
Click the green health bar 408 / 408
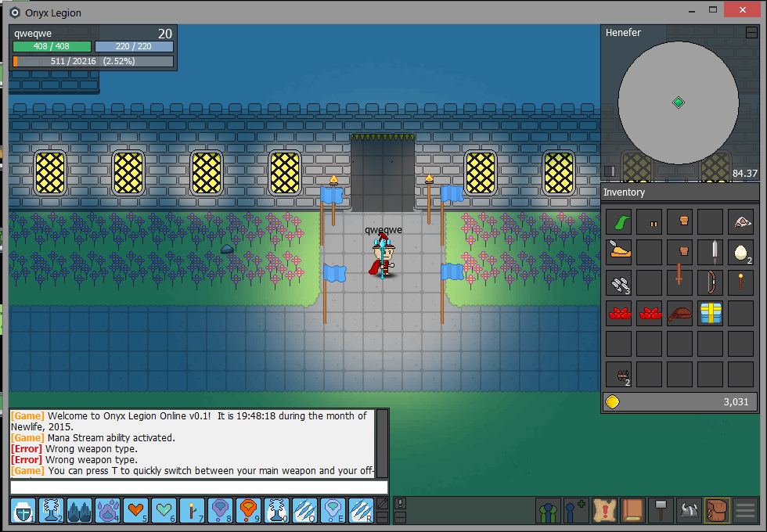click(x=52, y=46)
